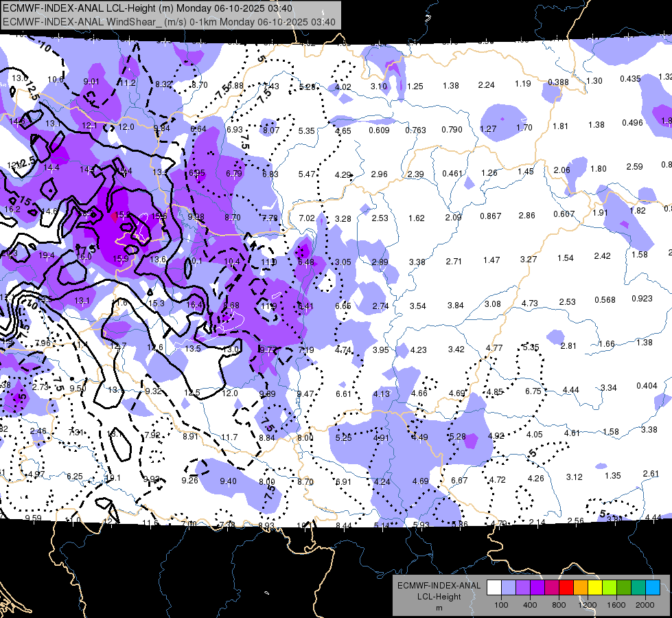The height and width of the screenshot is (618, 672).
Task: Click the WindShear 0-1km title line
Action: coord(169,22)
